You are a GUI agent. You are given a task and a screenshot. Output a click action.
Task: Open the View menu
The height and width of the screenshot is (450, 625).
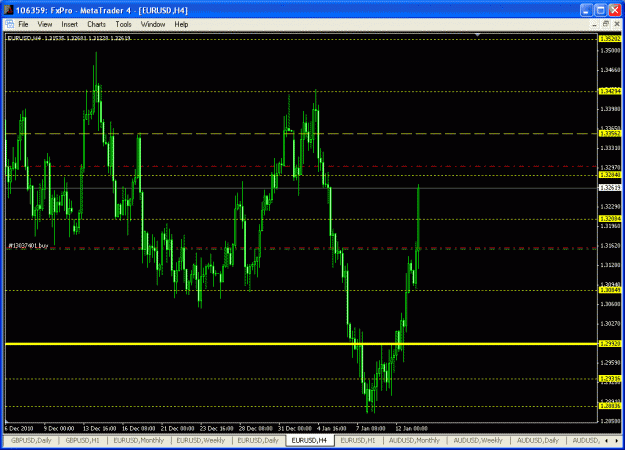(45, 24)
